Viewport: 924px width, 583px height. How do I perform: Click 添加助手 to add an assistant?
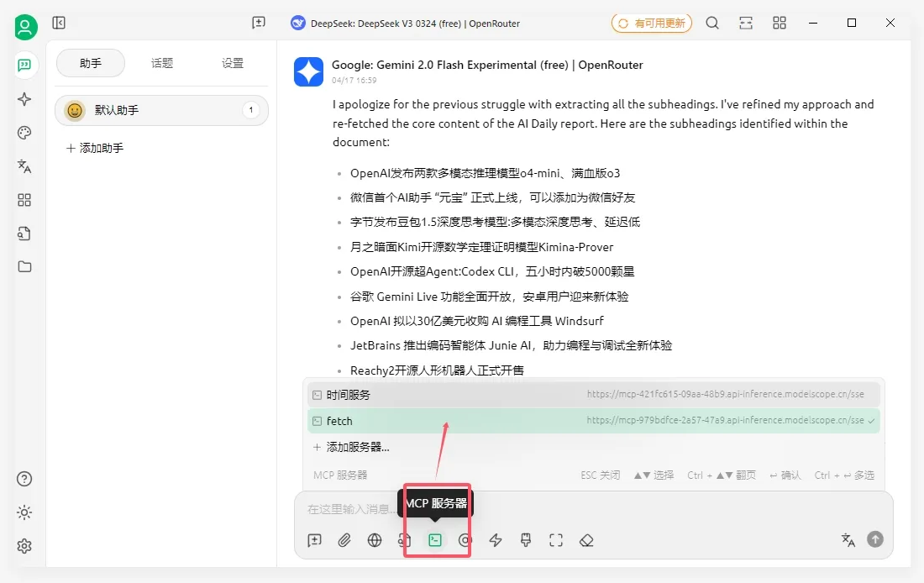pos(95,148)
